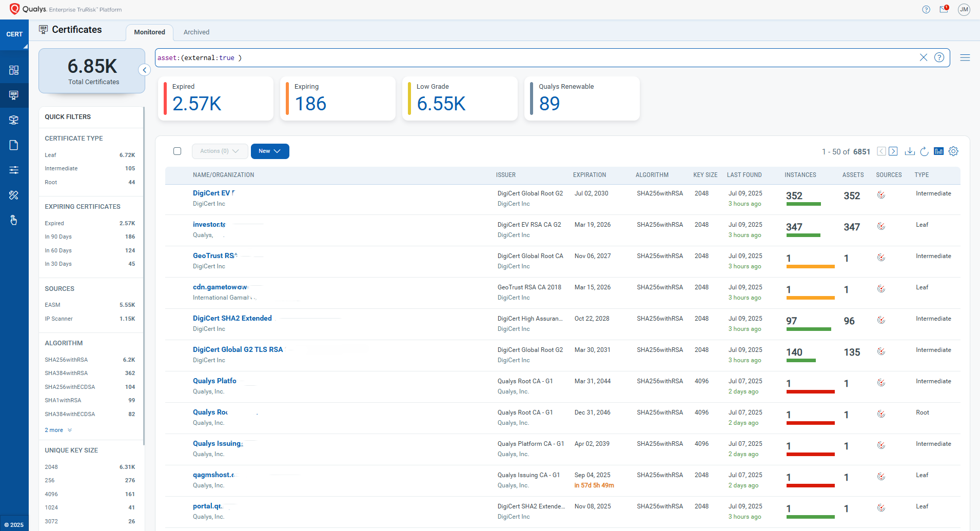Viewport: 980px width, 531px height.
Task: Open the touch pointer icon in sidebar
Action: pyautogui.click(x=14, y=220)
